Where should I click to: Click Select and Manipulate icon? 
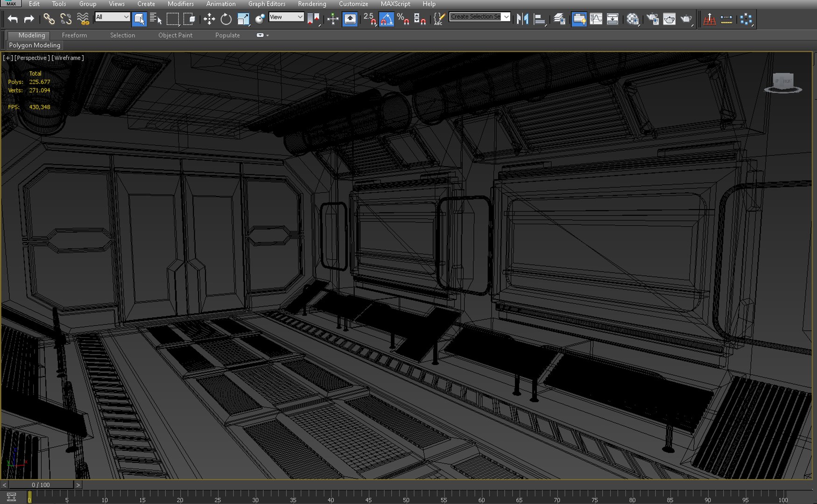click(333, 19)
